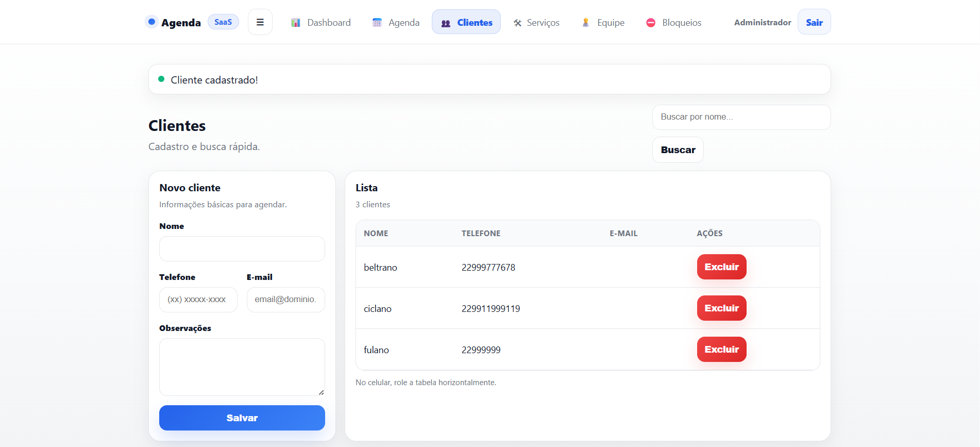Remove ciclano using Excluir button

coord(721,308)
